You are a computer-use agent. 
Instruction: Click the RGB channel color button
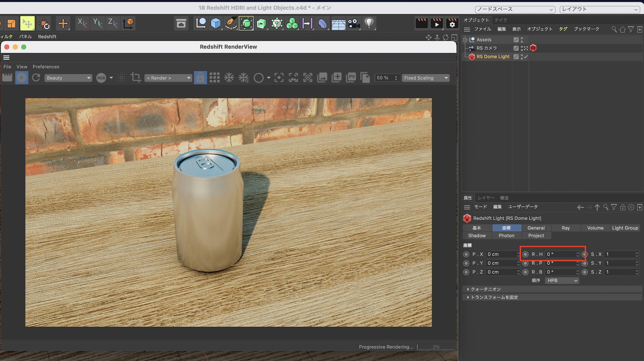point(101,78)
